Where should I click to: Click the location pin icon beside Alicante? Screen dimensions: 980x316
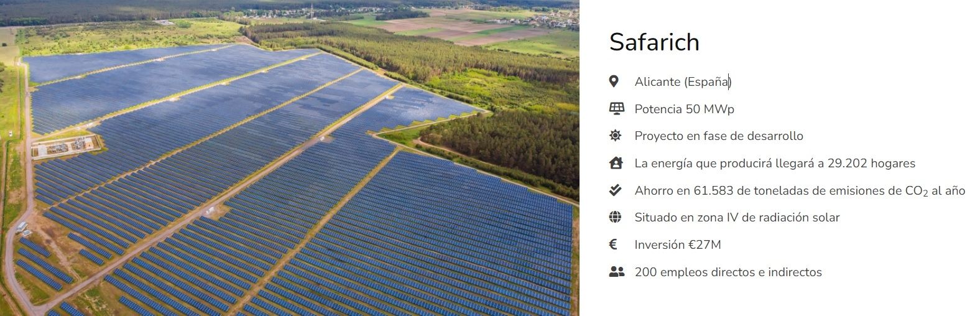tap(614, 81)
